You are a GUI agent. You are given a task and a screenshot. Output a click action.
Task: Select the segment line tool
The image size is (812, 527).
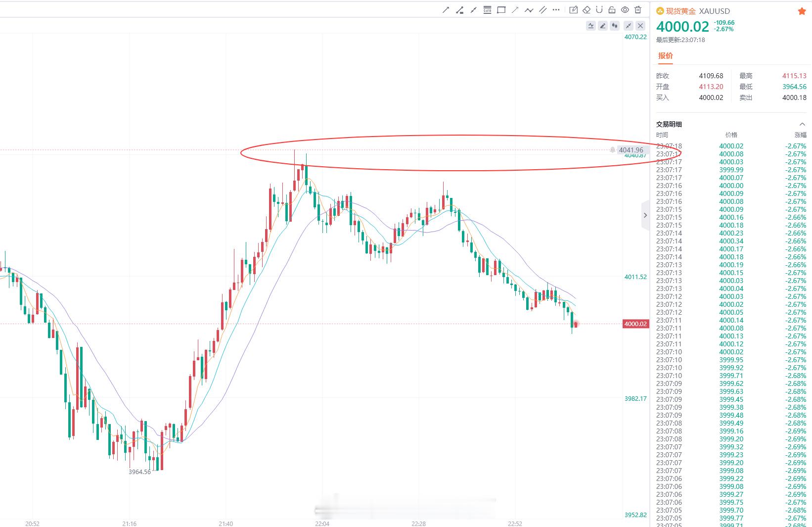[473, 10]
